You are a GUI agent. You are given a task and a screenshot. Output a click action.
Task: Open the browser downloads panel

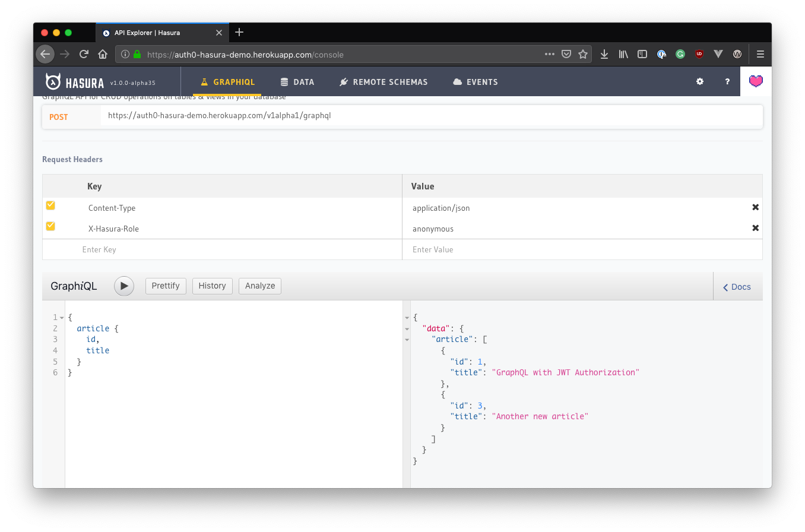coord(604,54)
